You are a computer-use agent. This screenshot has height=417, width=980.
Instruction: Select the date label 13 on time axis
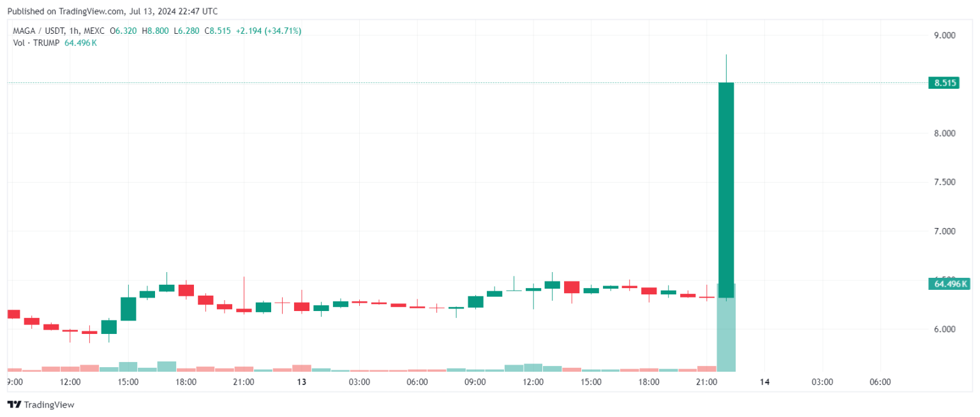click(x=302, y=382)
